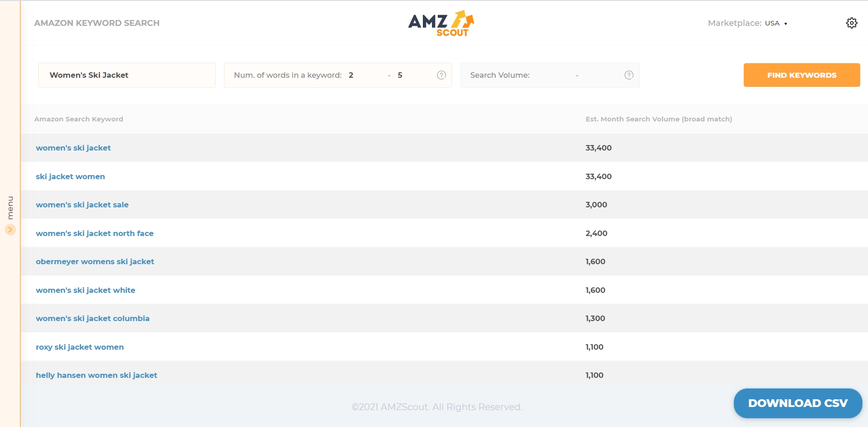
Task: Click the magnifying glass inside Search Volume help
Action: click(x=629, y=75)
